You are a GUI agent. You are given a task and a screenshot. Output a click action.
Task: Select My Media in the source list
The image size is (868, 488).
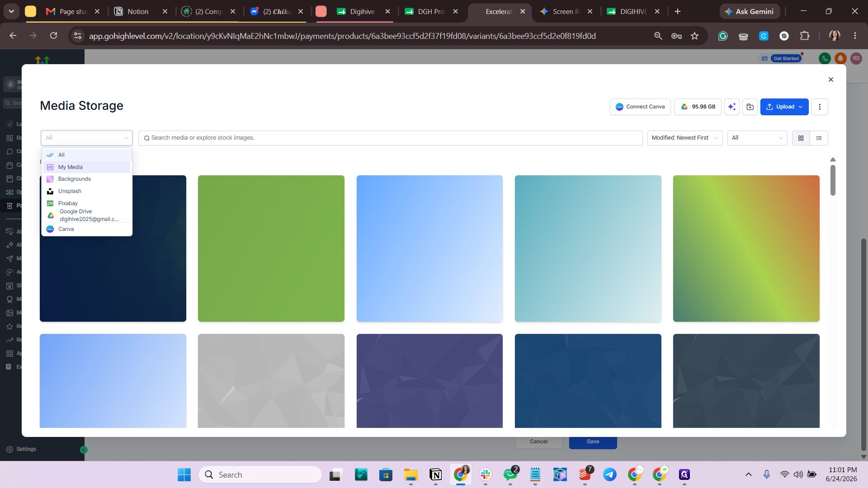click(87, 167)
